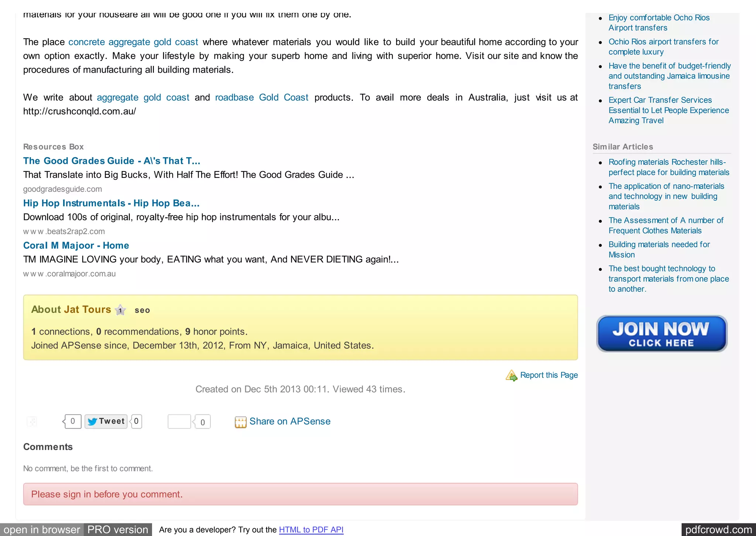Image resolution: width=756 pixels, height=536 pixels.
Task: Click the faded share icon left of counters
Action: click(32, 422)
